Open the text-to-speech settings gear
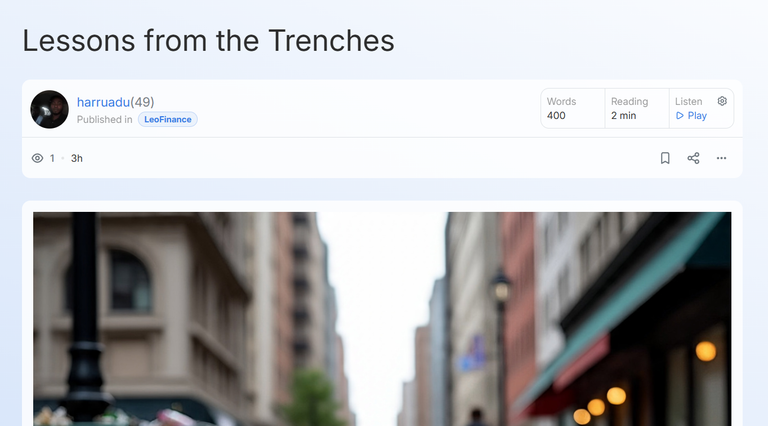768x426 pixels. 722,101
